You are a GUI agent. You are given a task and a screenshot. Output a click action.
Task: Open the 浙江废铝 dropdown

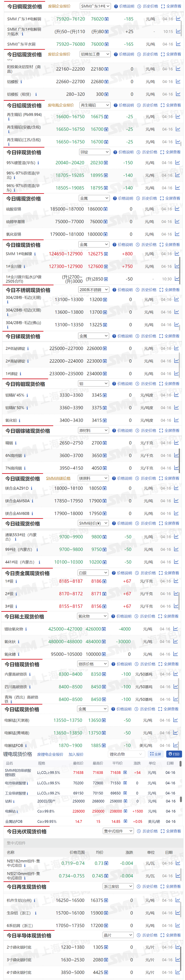[118, 886]
